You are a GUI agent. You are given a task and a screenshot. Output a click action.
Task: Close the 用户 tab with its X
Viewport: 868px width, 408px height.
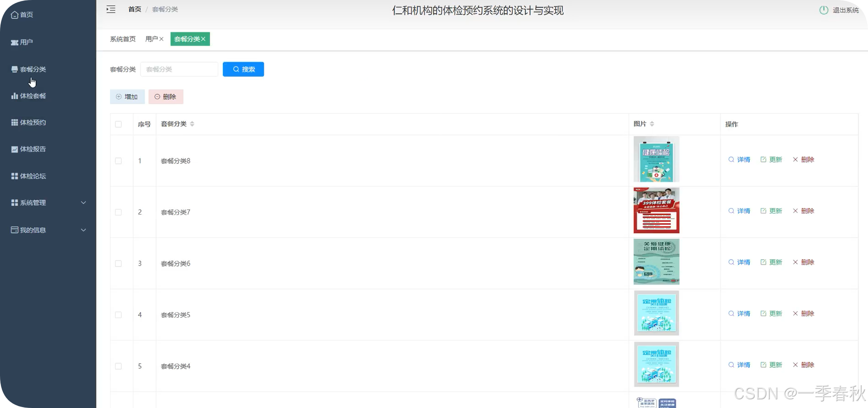coord(161,39)
